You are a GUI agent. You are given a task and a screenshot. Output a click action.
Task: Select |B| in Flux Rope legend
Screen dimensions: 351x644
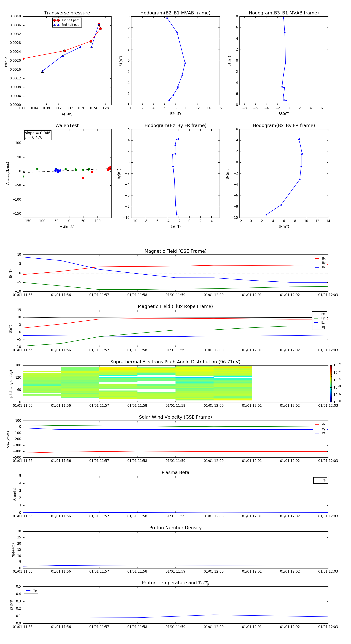[320, 327]
